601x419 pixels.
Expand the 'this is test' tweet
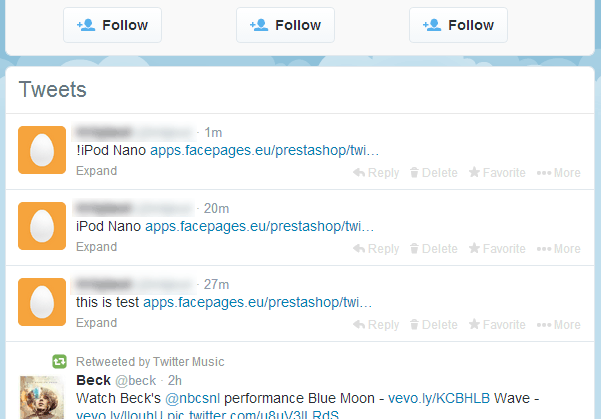point(96,323)
